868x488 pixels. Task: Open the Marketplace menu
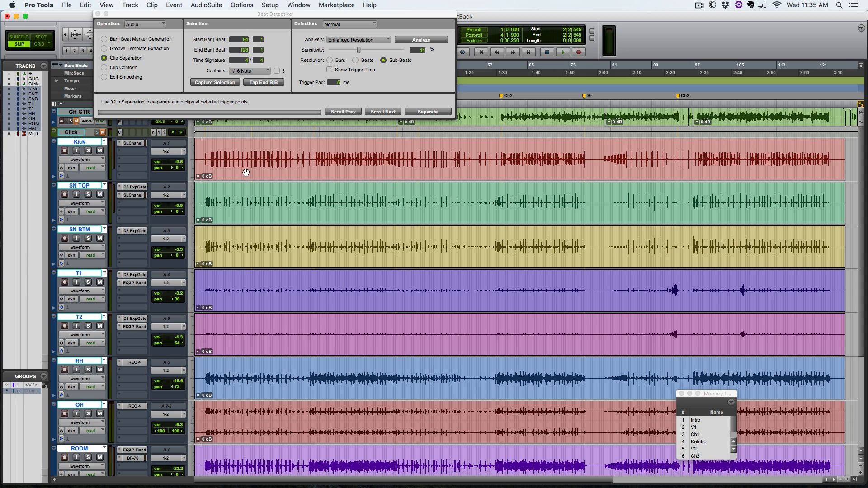tap(336, 5)
